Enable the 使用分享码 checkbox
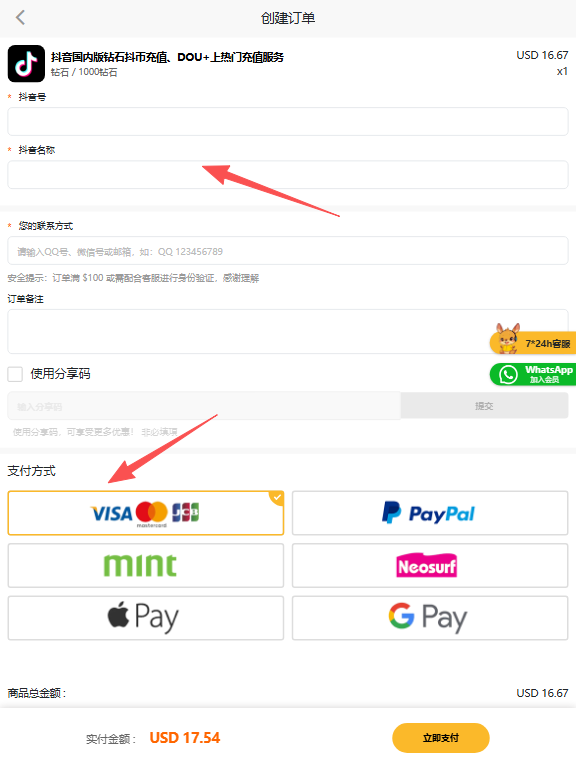Viewport: 576px width, 768px height. click(x=15, y=374)
